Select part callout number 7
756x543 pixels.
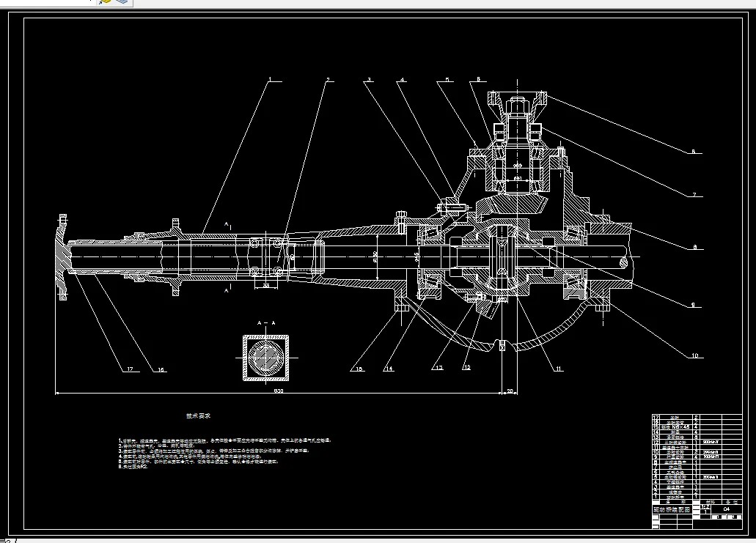(x=694, y=195)
